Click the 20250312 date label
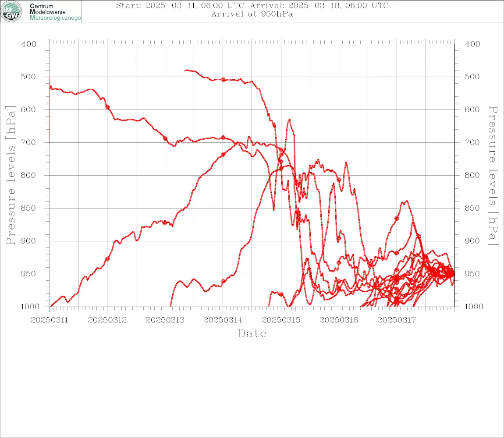This screenshot has height=438, width=504. coord(107,320)
